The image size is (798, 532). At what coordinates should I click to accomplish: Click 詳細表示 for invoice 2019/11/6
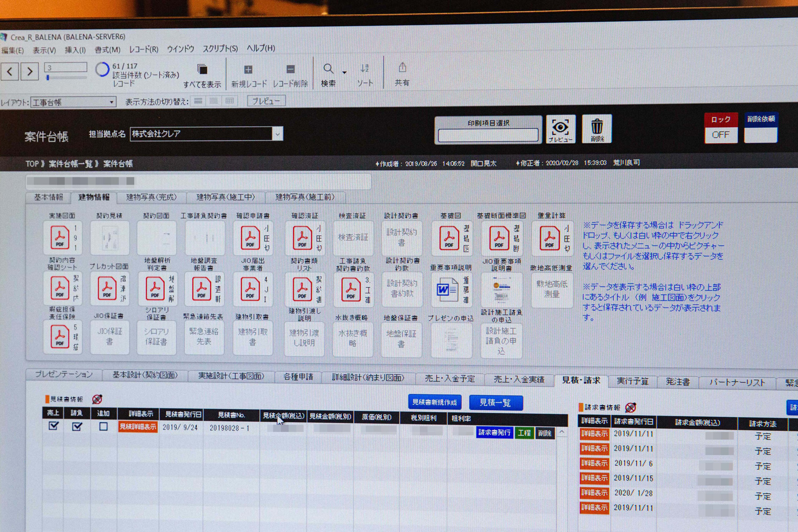594,463
